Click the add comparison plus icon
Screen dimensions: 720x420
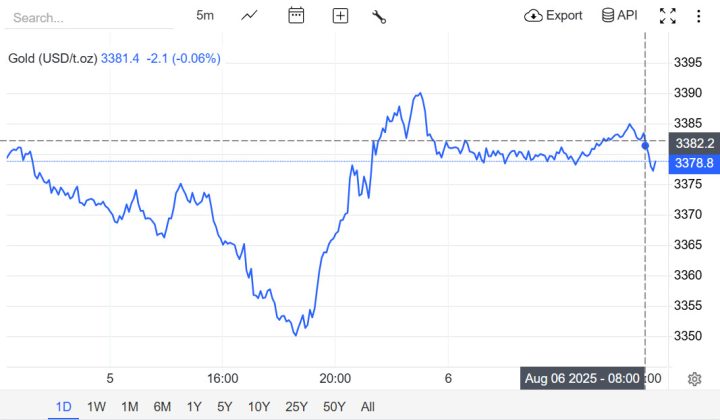tap(340, 15)
